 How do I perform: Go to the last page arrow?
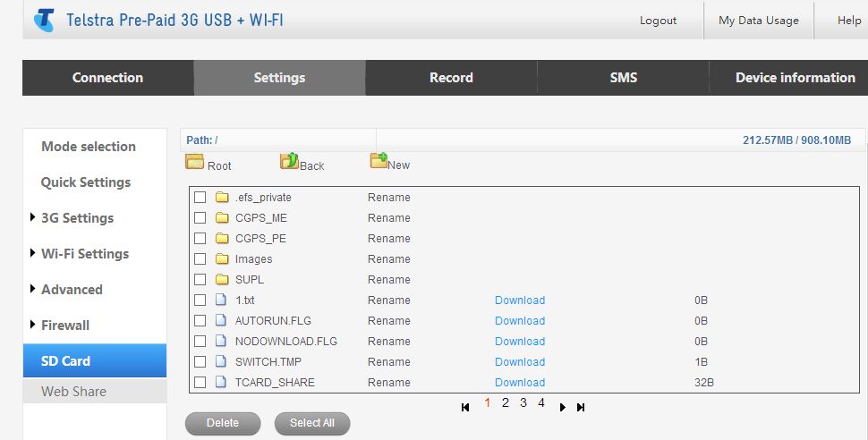pyautogui.click(x=581, y=408)
